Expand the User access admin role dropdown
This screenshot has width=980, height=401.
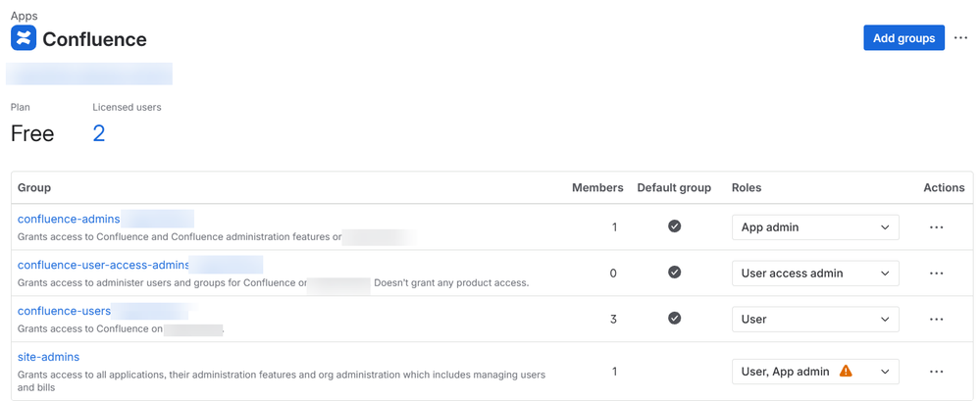click(x=815, y=274)
